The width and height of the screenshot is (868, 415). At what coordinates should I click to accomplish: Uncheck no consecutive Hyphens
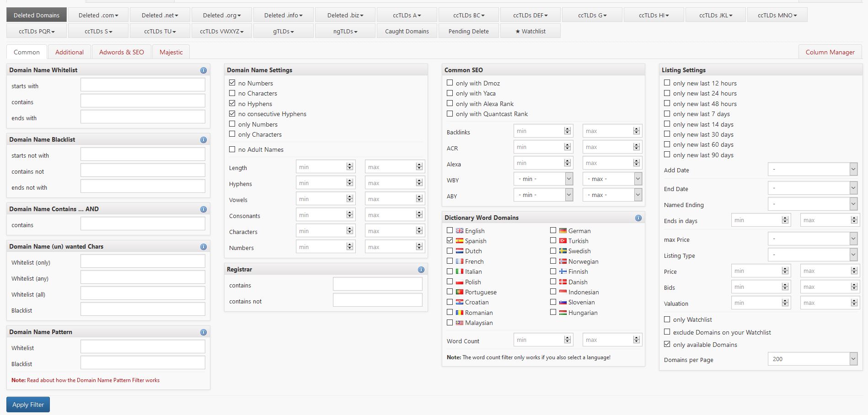tap(232, 113)
